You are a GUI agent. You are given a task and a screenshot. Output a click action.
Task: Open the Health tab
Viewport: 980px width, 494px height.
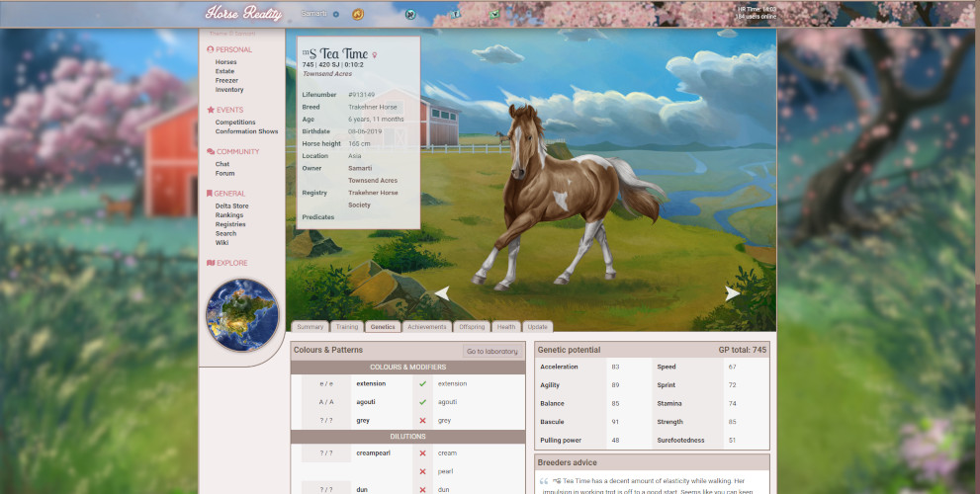[506, 327]
